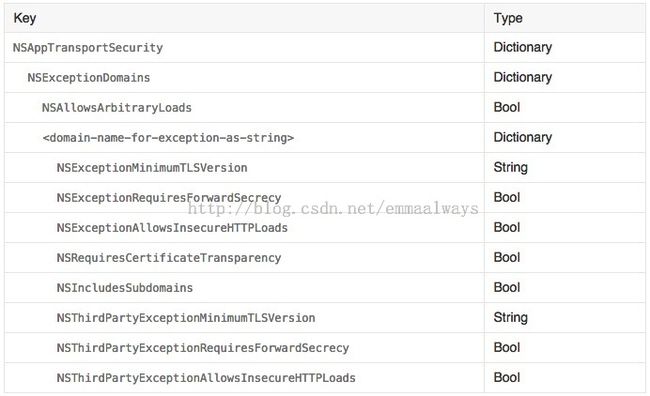Screen dimensions: 650x396
Task: Click the NSAllowsArbitraryLoads key
Action: coord(116,108)
